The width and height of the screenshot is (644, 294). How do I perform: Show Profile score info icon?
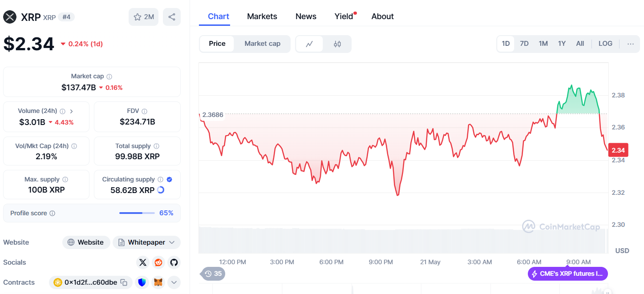pyautogui.click(x=52, y=213)
